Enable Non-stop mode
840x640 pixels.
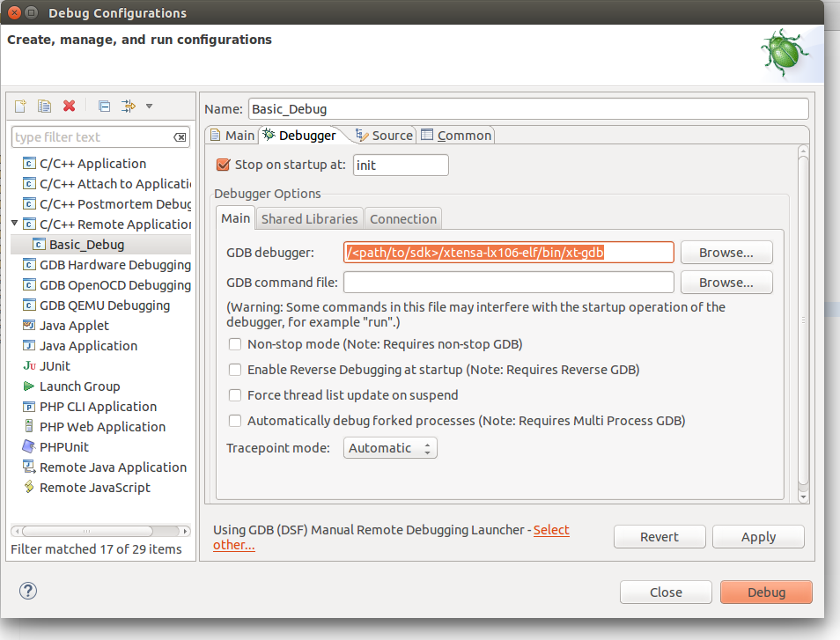(235, 344)
